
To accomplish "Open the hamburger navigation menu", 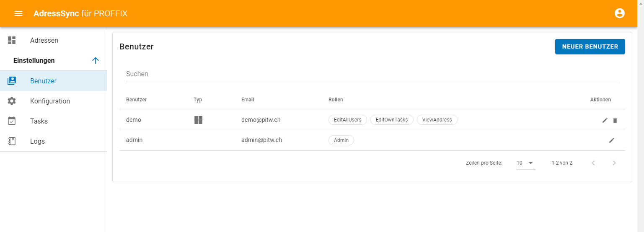I will [18, 13].
